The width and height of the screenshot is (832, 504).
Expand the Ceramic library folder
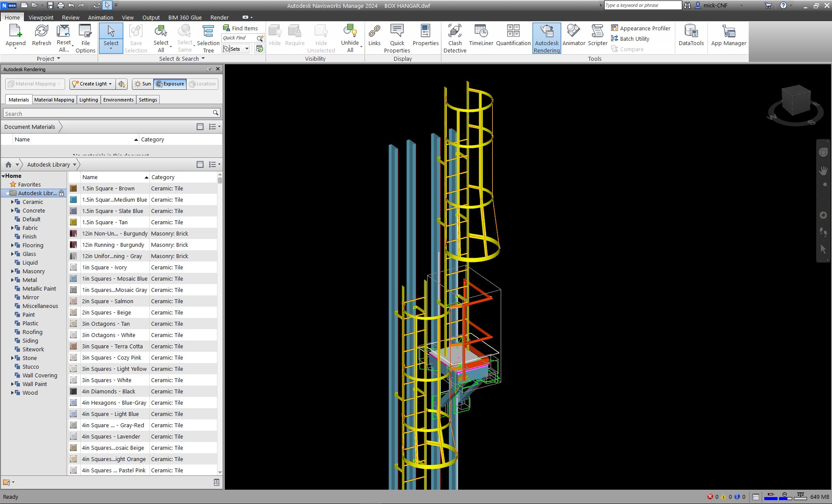coord(13,202)
